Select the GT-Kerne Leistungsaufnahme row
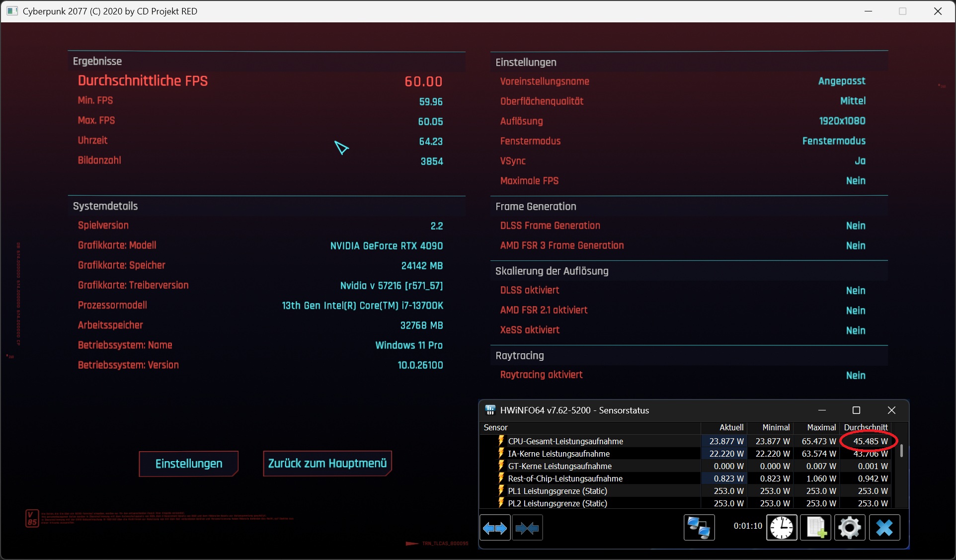Image resolution: width=956 pixels, height=560 pixels. point(559,466)
